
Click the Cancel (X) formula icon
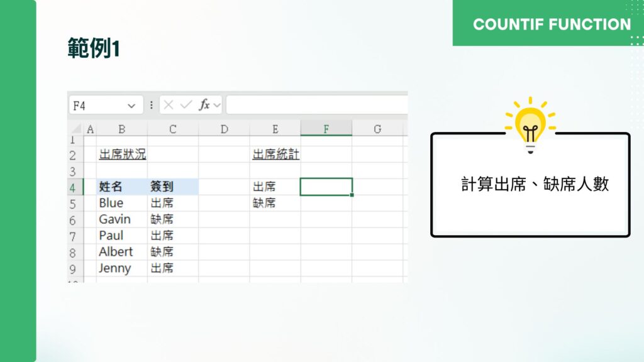click(169, 105)
